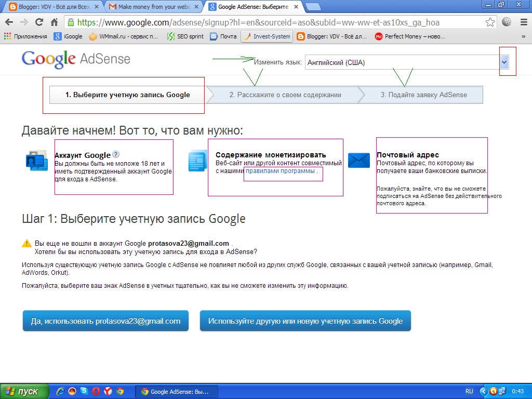Launch Chrome from quick launch
This screenshot has width=532, height=399.
[120, 391]
